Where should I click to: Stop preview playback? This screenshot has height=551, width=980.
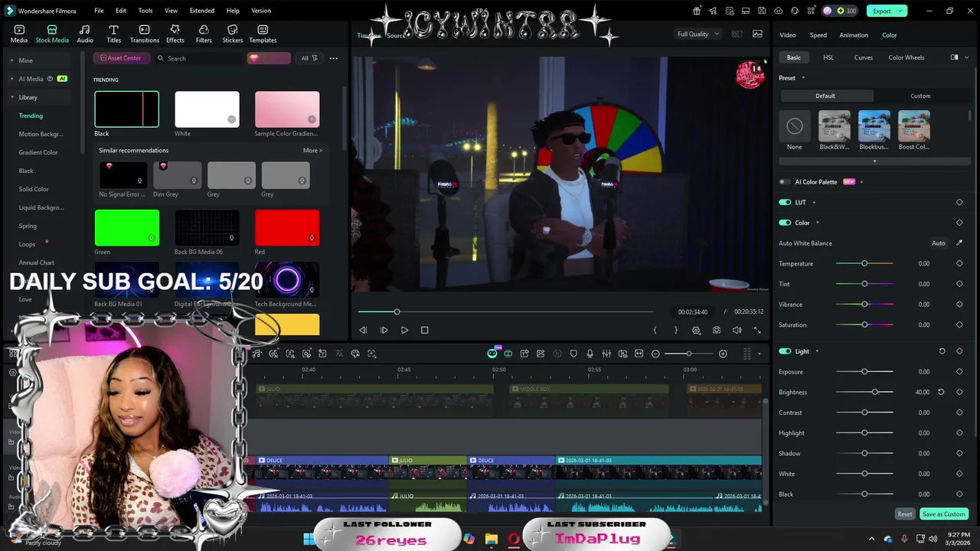pos(425,330)
